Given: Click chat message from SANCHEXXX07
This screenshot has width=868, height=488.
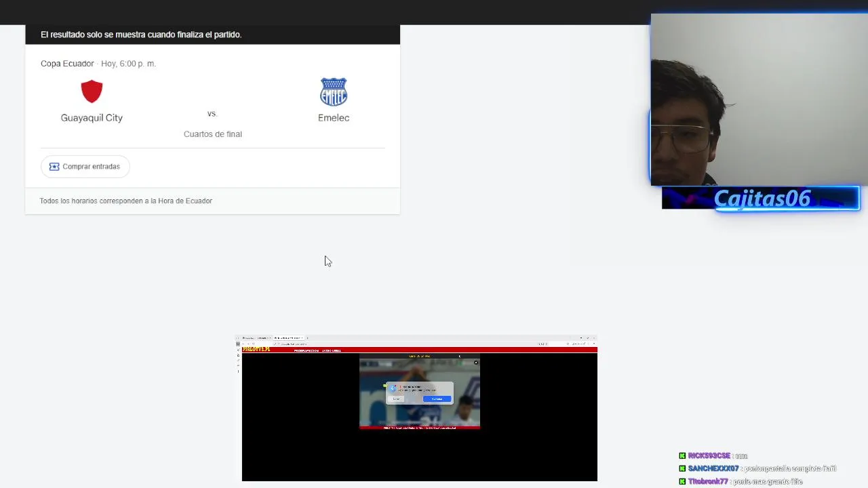Looking at the screenshot, I should [x=757, y=468].
